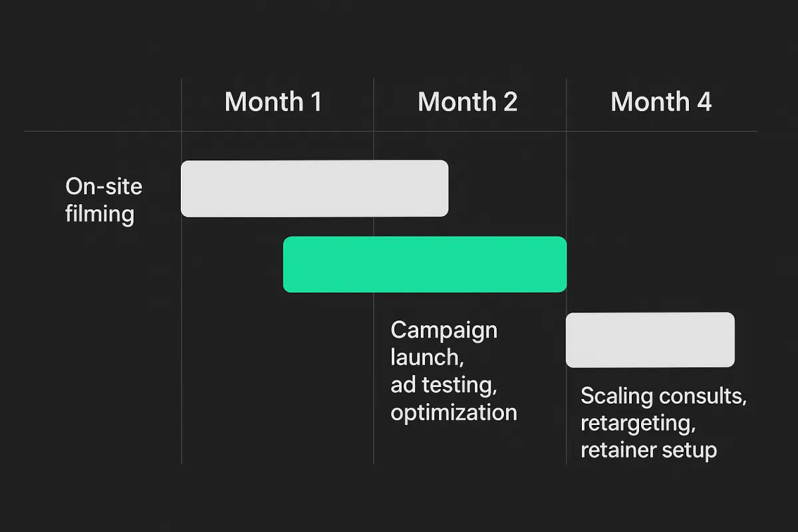Select the green campaign timeline bar
This screenshot has height=532, width=798.
[425, 264]
